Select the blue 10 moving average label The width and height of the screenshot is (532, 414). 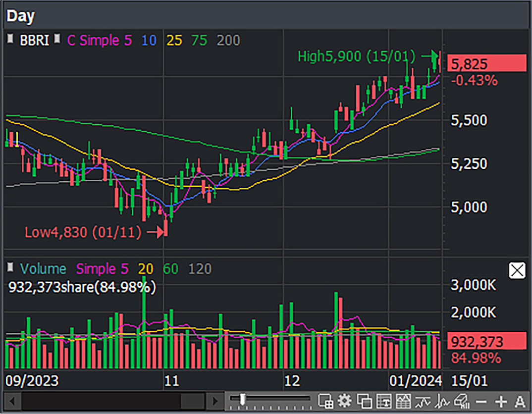(149, 41)
